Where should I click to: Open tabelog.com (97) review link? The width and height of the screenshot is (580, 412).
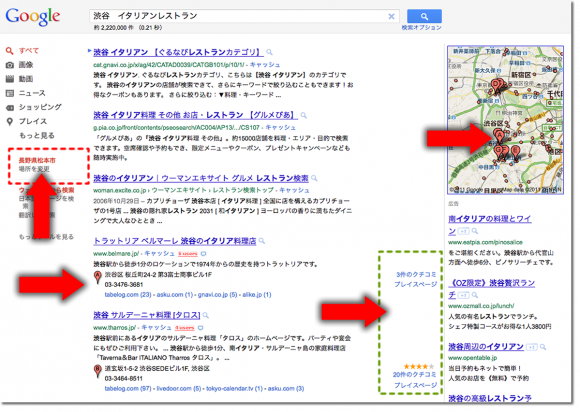tap(128, 389)
